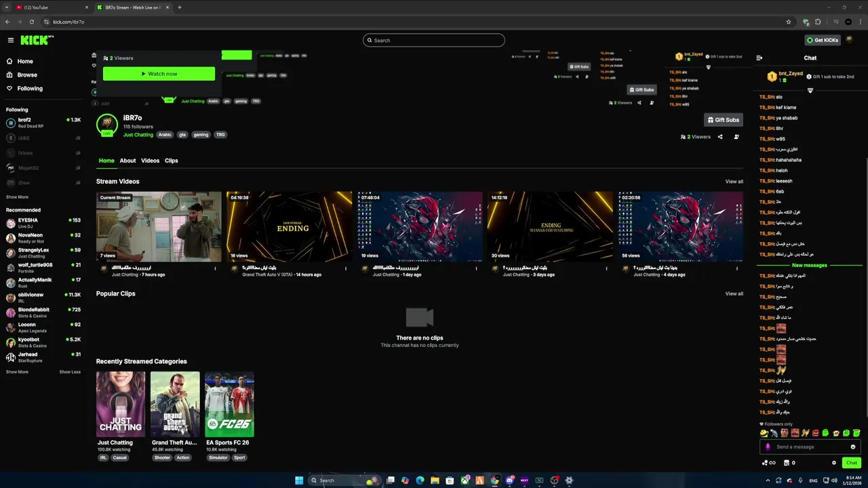Open Microsoft Edge from taskbar
Image resolution: width=868 pixels, height=488 pixels.
click(x=420, y=481)
